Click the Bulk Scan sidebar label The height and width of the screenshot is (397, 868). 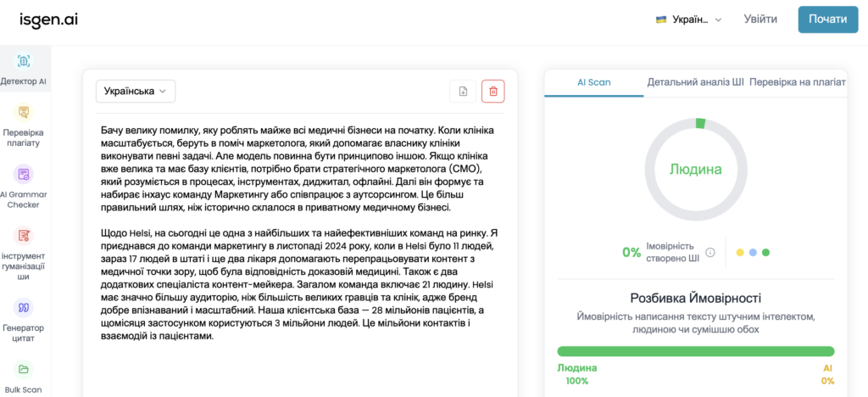pyautogui.click(x=23, y=390)
